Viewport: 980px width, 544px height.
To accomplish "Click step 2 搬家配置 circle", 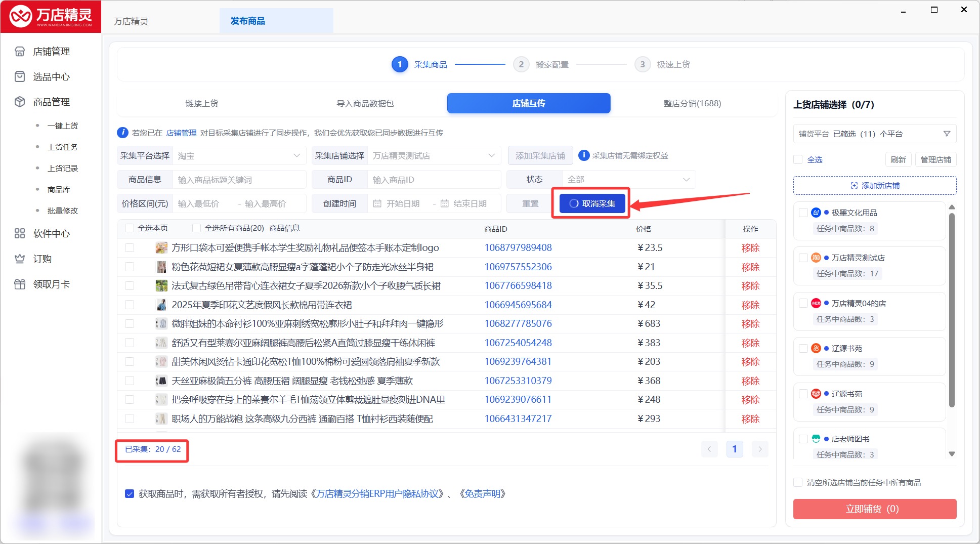I will (x=521, y=64).
